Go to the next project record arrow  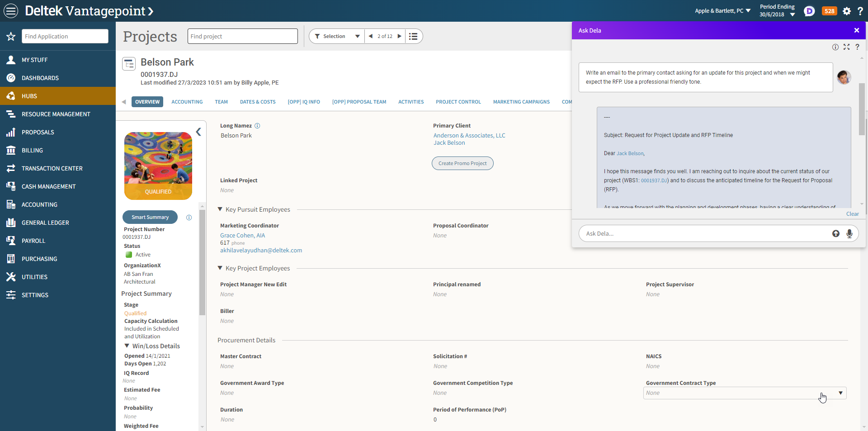click(399, 36)
